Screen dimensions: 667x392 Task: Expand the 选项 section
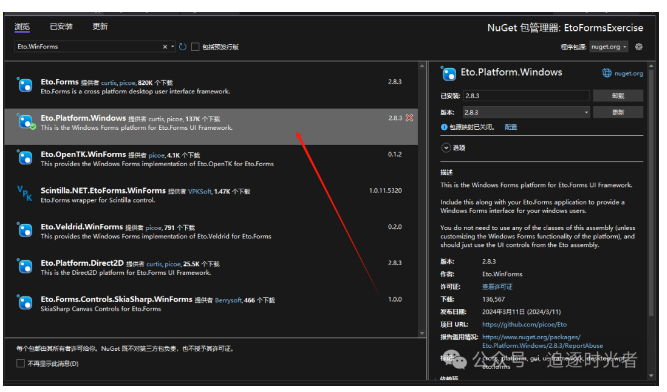[x=446, y=148]
